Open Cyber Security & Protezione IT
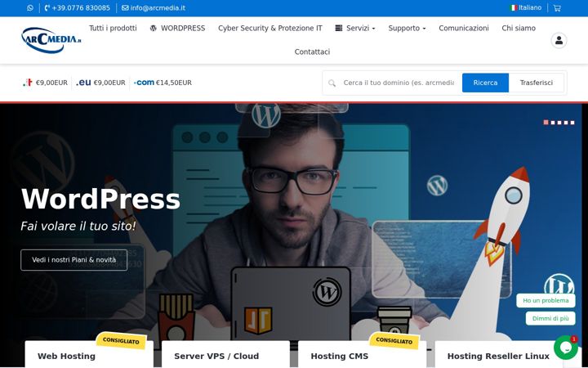 270,28
